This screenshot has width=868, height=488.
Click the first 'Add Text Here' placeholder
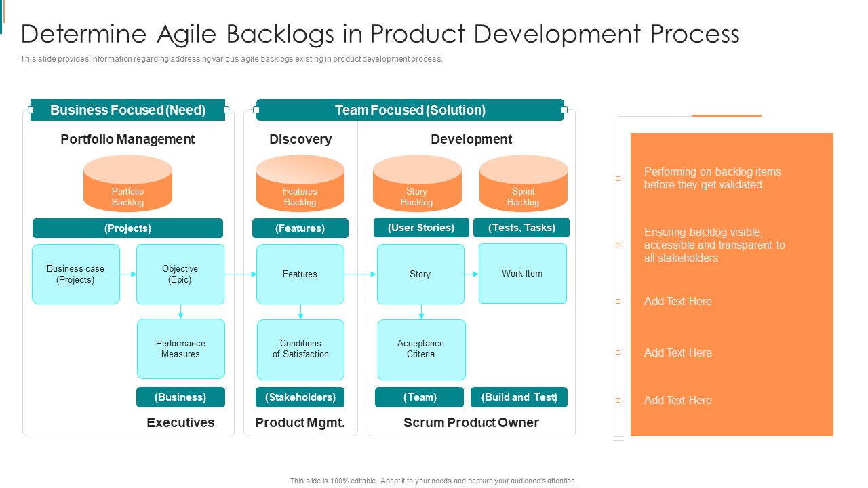tap(678, 301)
